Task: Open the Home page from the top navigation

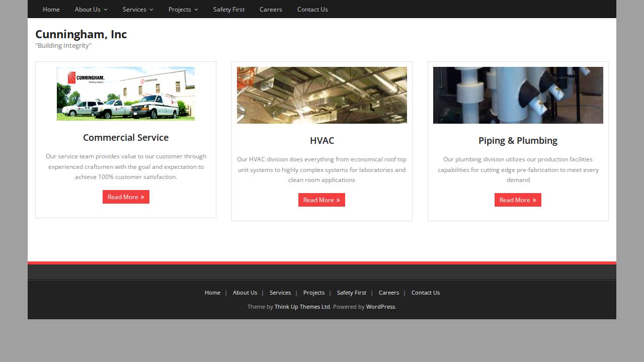Action: [x=51, y=9]
